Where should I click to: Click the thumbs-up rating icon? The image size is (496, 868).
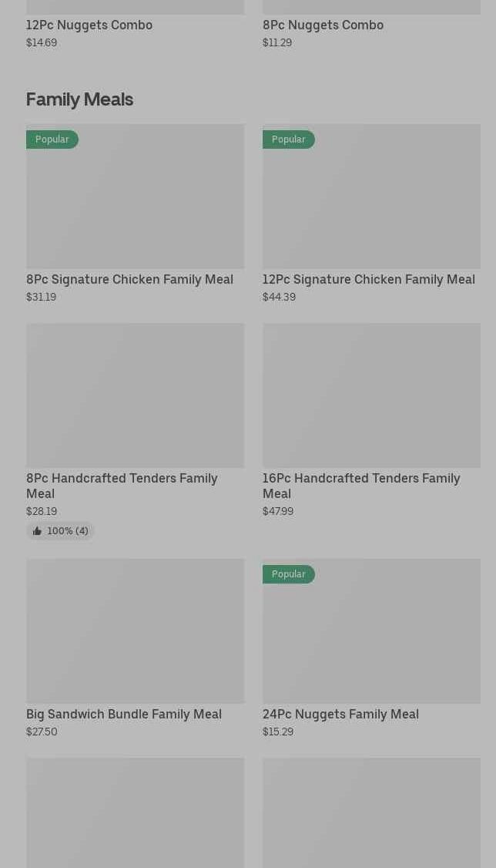tap(37, 531)
